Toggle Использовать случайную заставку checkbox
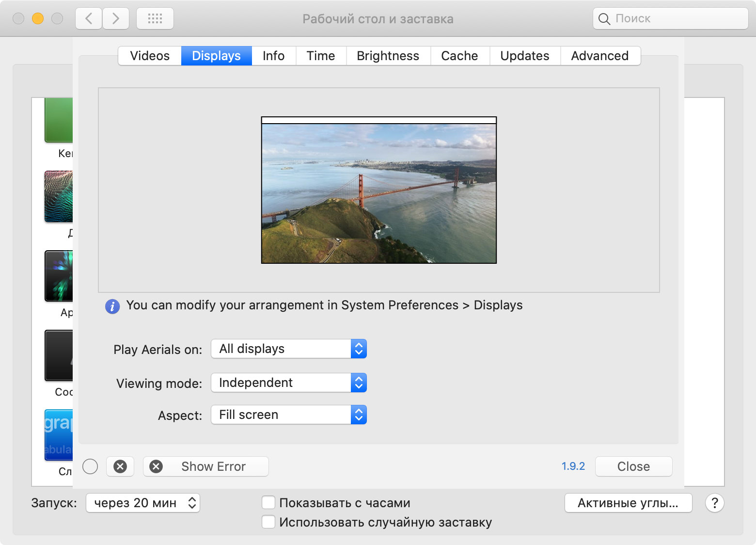 pyautogui.click(x=268, y=522)
